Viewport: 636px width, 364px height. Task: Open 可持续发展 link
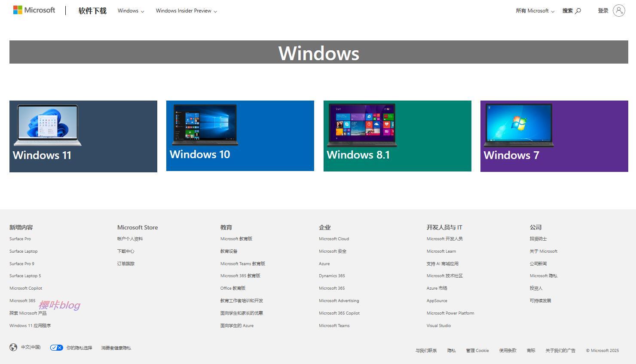(541, 301)
